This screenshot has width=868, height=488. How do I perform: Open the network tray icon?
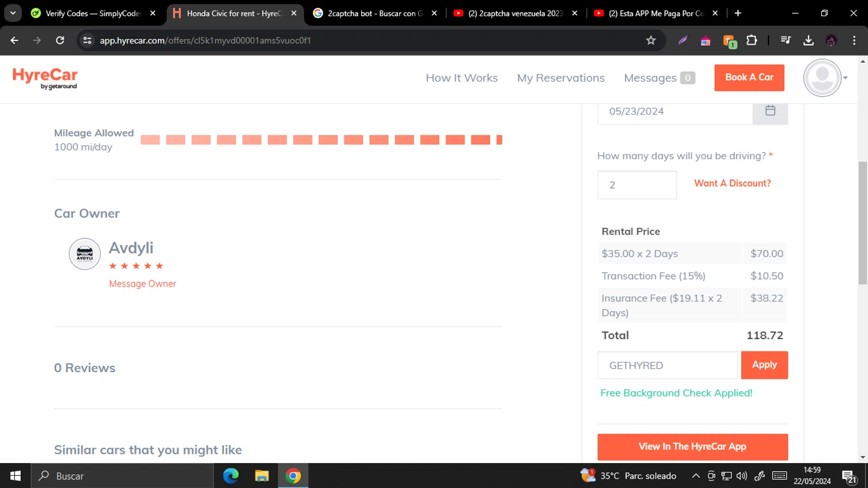(x=726, y=476)
